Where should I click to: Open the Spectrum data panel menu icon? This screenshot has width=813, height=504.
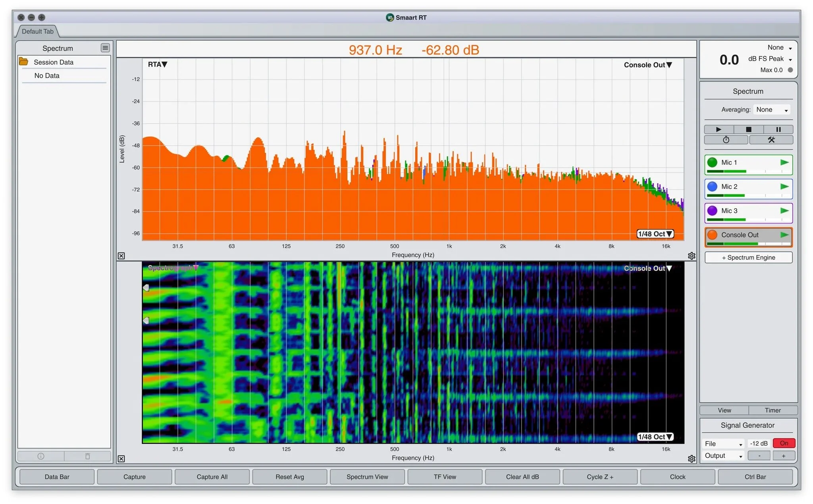pos(105,48)
